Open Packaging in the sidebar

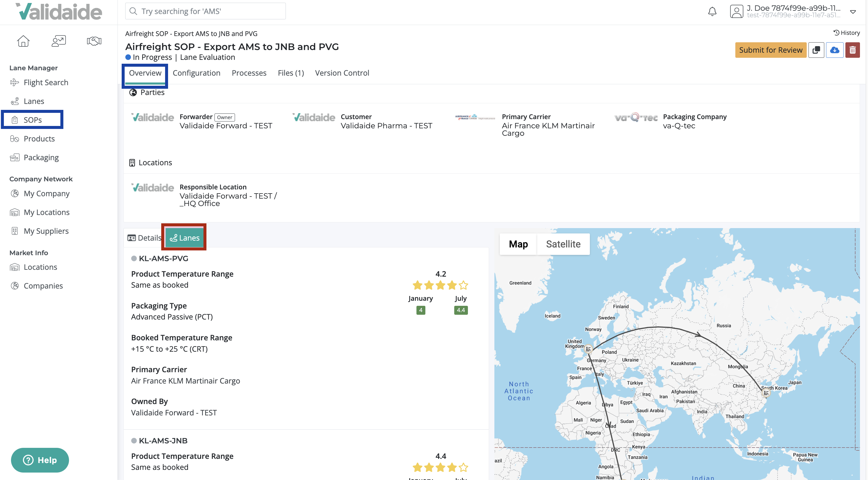click(41, 158)
